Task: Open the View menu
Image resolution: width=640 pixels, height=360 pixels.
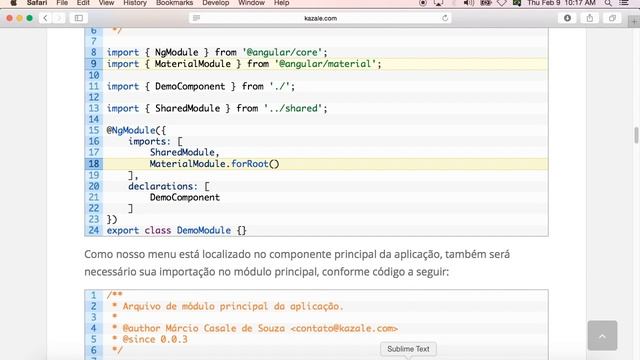Action: 106,3
